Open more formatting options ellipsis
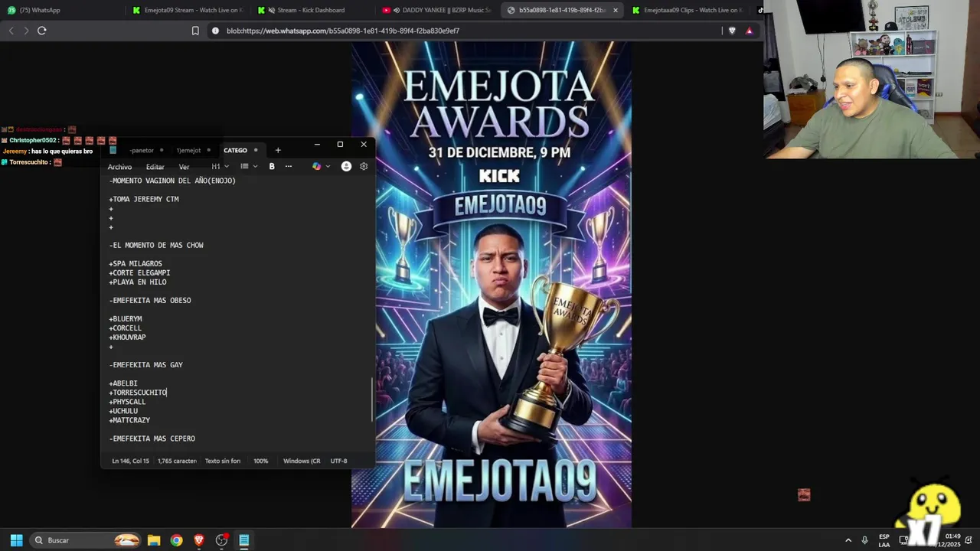980x551 pixels. pos(289,166)
